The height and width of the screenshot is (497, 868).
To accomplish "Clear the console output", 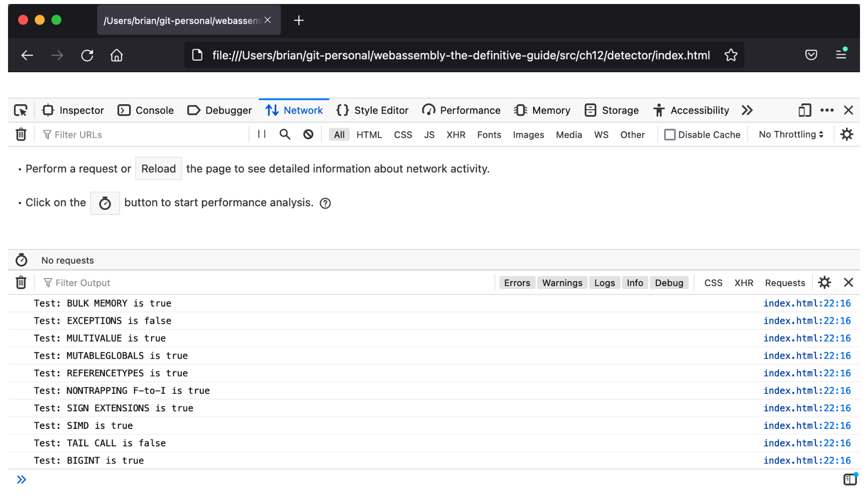I will 21,283.
